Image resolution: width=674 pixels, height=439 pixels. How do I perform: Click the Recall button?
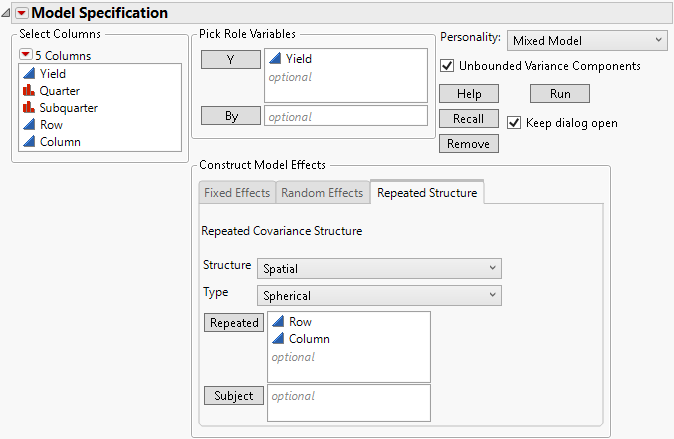click(x=468, y=119)
